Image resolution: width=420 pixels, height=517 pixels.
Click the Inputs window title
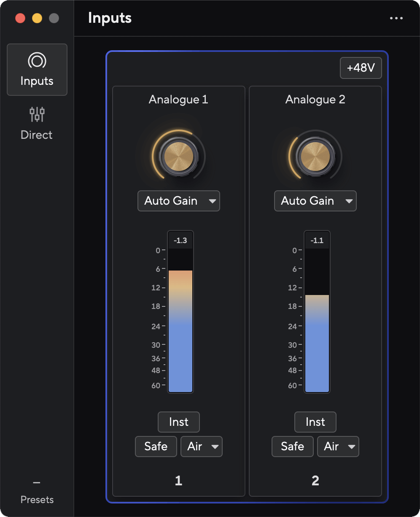pos(110,18)
